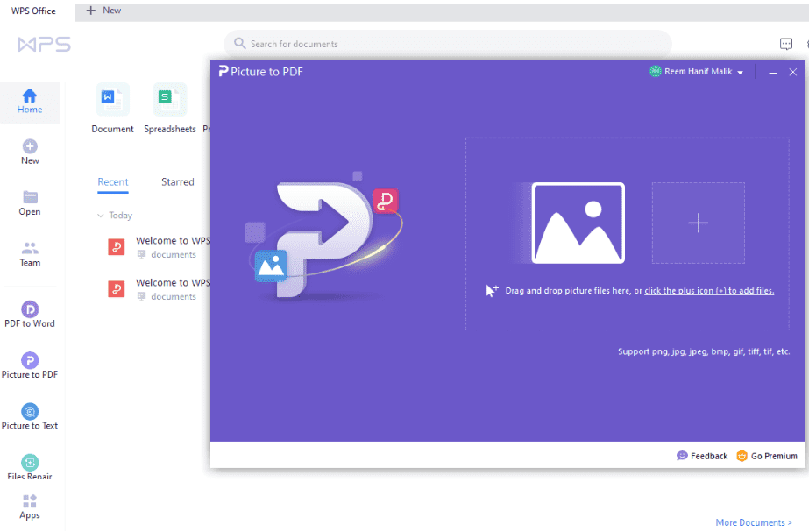Open the PDF to Word tool
809x532 pixels.
pos(30,309)
